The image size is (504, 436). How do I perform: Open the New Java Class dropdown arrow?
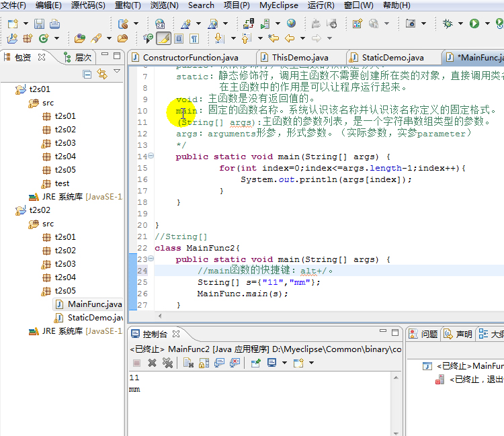tap(56, 38)
